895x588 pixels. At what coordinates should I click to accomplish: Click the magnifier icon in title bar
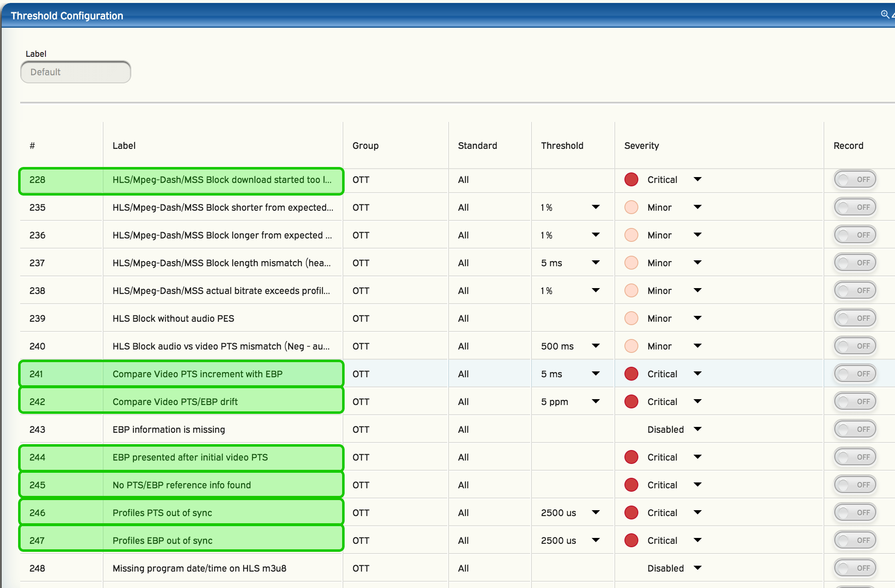point(884,14)
